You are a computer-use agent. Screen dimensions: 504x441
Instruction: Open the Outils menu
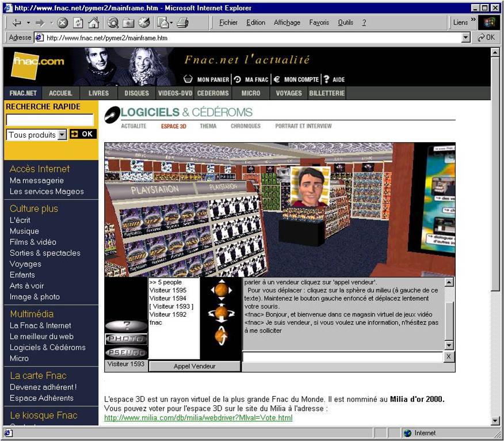coord(346,22)
